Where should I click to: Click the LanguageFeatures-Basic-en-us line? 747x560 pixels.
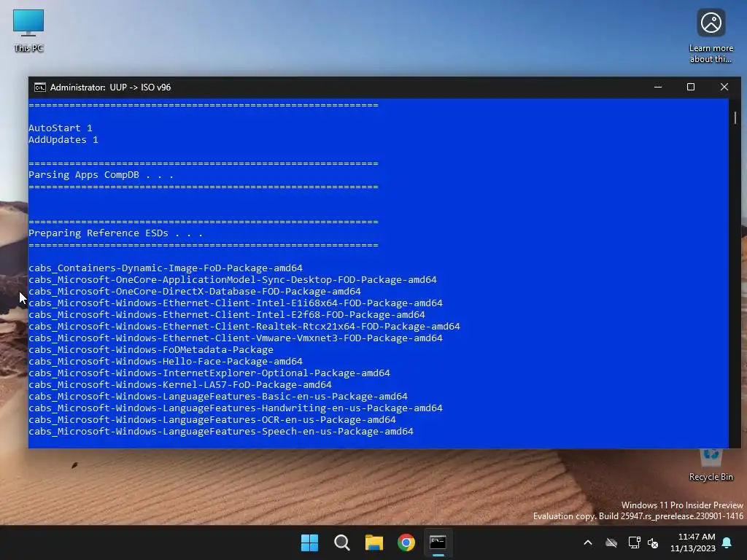pos(218,397)
